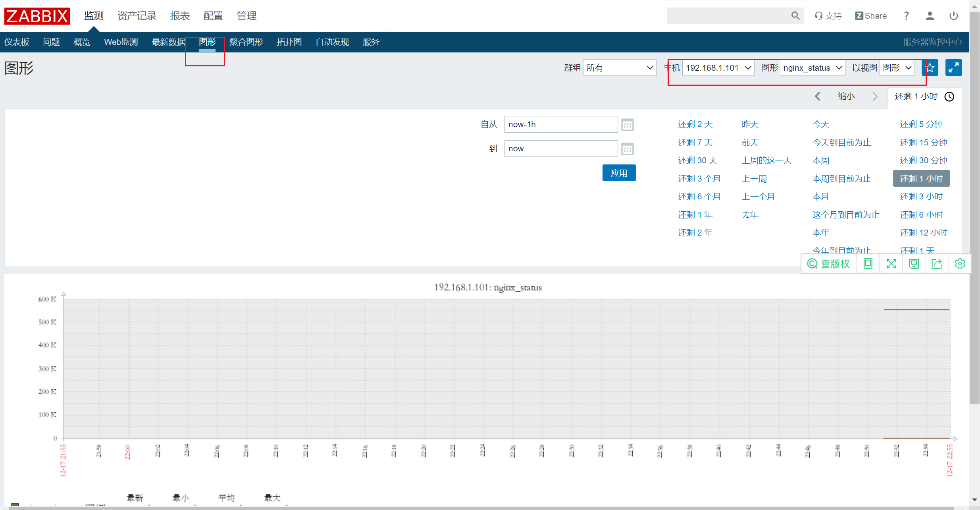The width and height of the screenshot is (980, 510).
Task: Click the previous time period left arrow
Action: click(818, 97)
